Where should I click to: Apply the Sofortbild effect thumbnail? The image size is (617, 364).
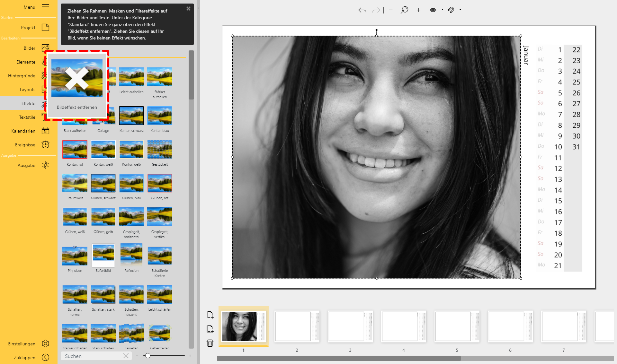point(103,255)
